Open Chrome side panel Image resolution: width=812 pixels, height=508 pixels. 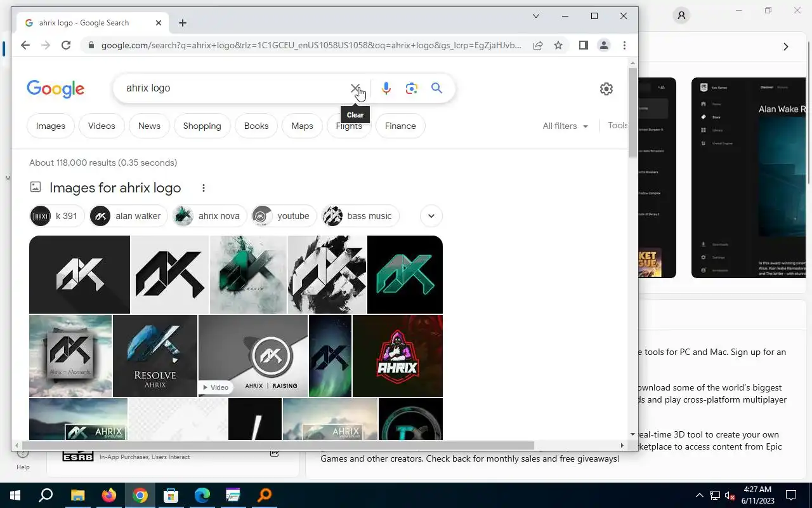(x=584, y=45)
